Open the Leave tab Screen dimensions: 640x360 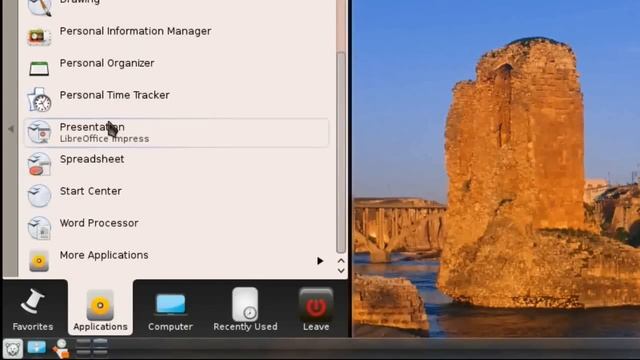tap(316, 309)
